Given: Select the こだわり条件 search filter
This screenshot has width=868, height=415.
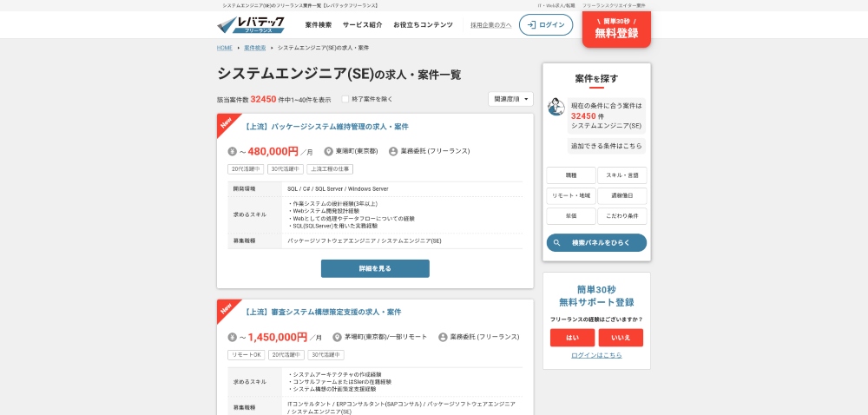Looking at the screenshot, I should tap(622, 216).
